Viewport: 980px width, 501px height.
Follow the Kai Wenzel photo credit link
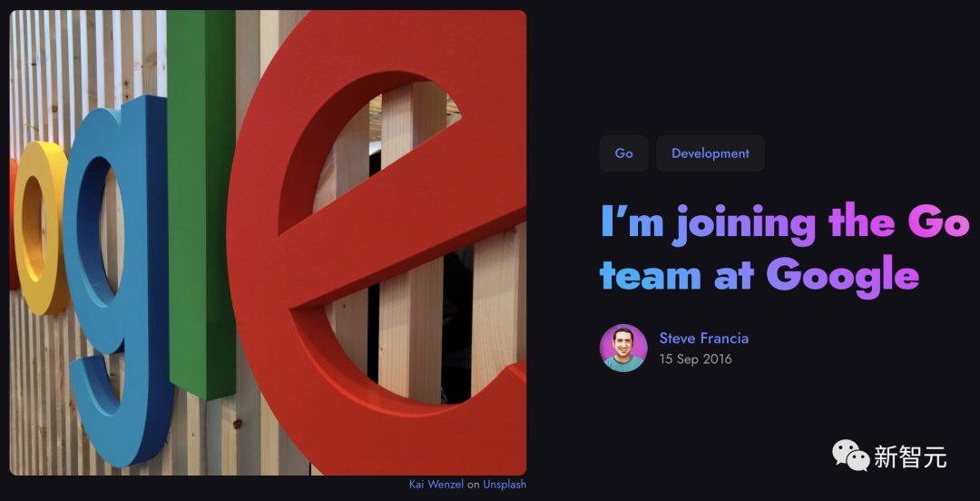coord(436,484)
